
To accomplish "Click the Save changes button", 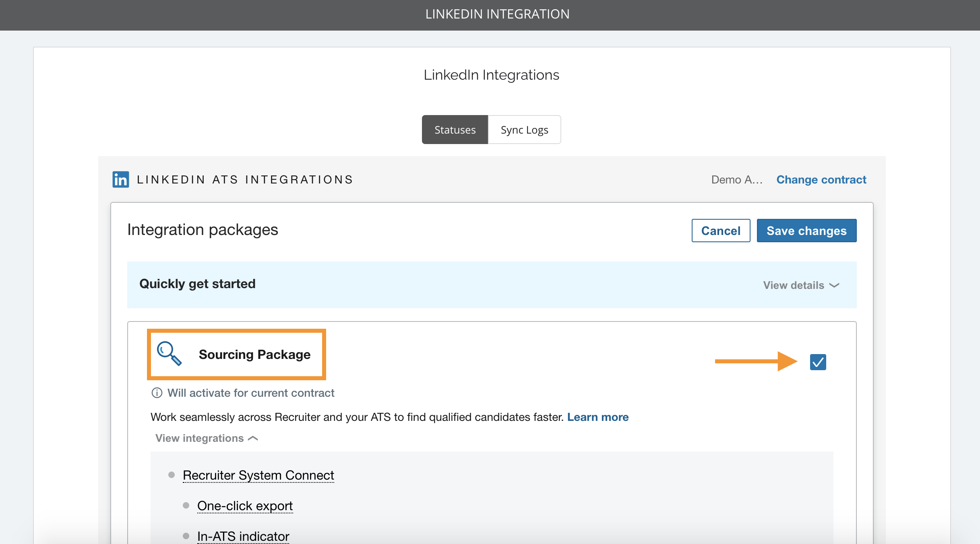I will 806,231.
